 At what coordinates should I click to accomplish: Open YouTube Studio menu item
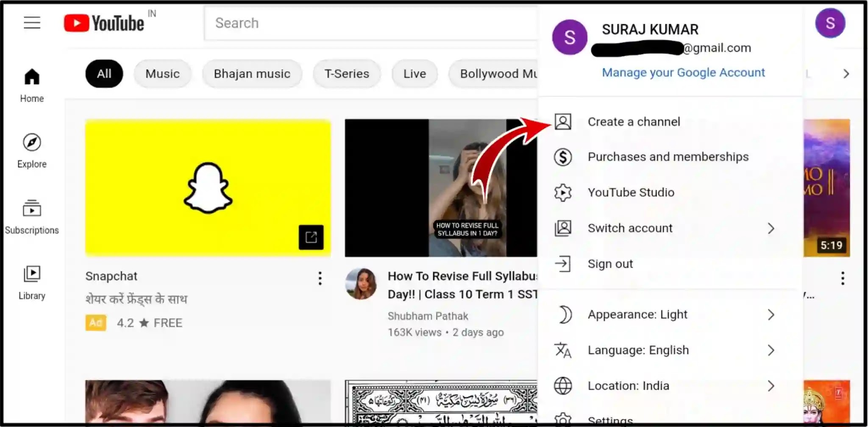670,193
